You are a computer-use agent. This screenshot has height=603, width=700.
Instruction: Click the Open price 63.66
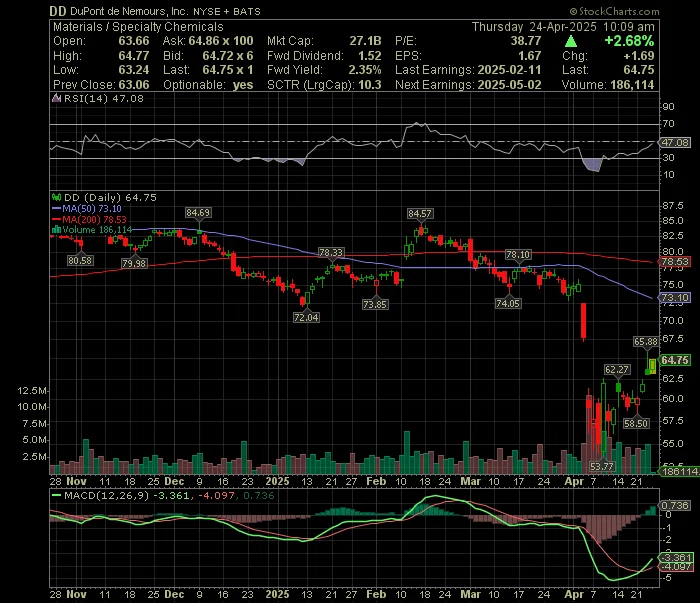pyautogui.click(x=134, y=41)
